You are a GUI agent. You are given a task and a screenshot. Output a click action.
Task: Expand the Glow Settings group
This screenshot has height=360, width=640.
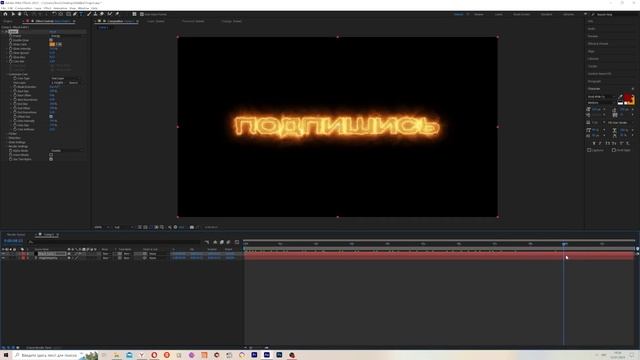7,142
